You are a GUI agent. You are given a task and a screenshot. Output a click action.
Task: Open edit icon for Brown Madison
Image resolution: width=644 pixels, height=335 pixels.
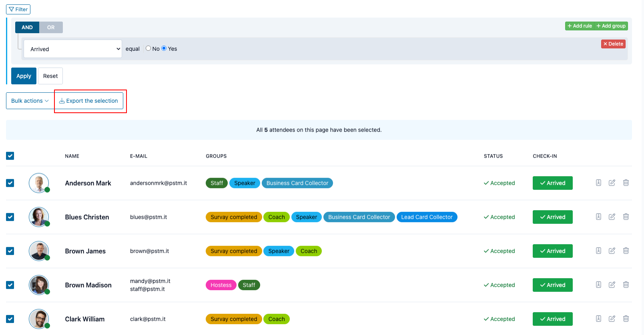pos(612,285)
